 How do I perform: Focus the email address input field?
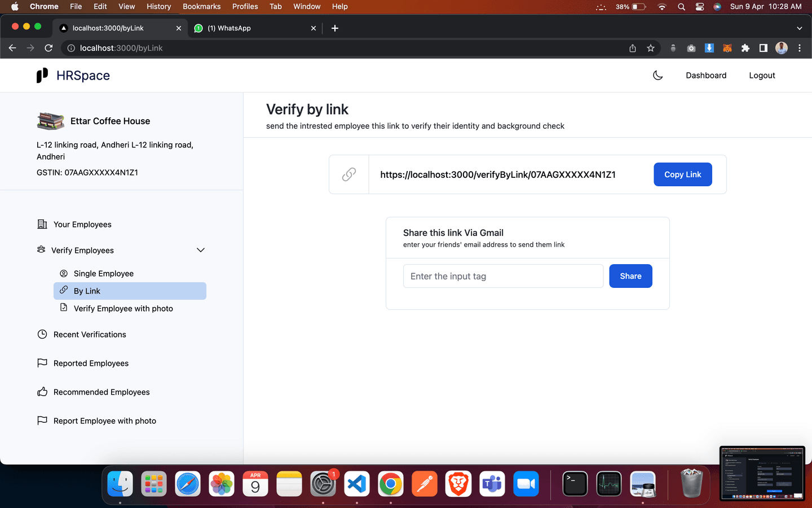pyautogui.click(x=503, y=276)
